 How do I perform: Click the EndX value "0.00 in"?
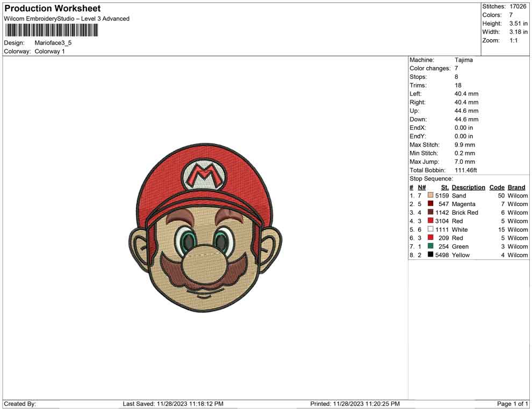coord(464,128)
